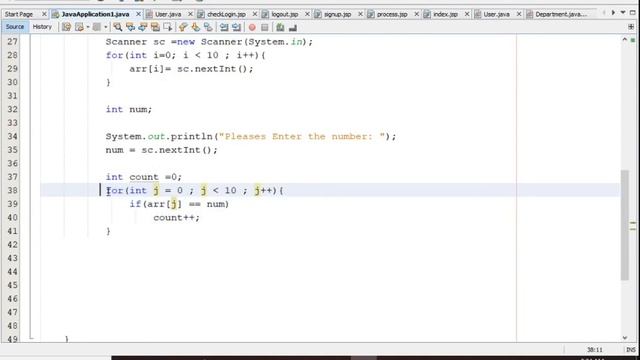
Task: Go to the Previous Bookmark icon
Action: tap(183, 27)
